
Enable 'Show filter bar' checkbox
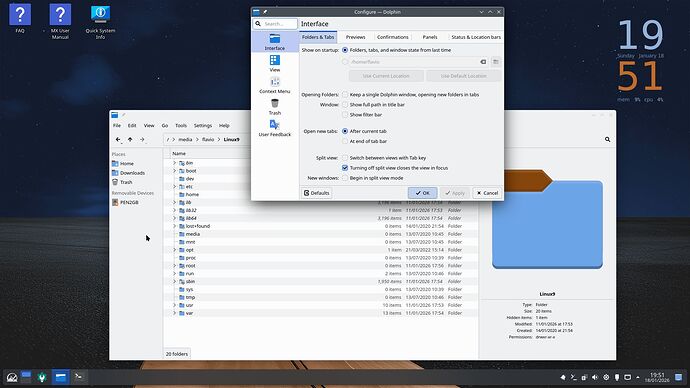(x=345, y=115)
